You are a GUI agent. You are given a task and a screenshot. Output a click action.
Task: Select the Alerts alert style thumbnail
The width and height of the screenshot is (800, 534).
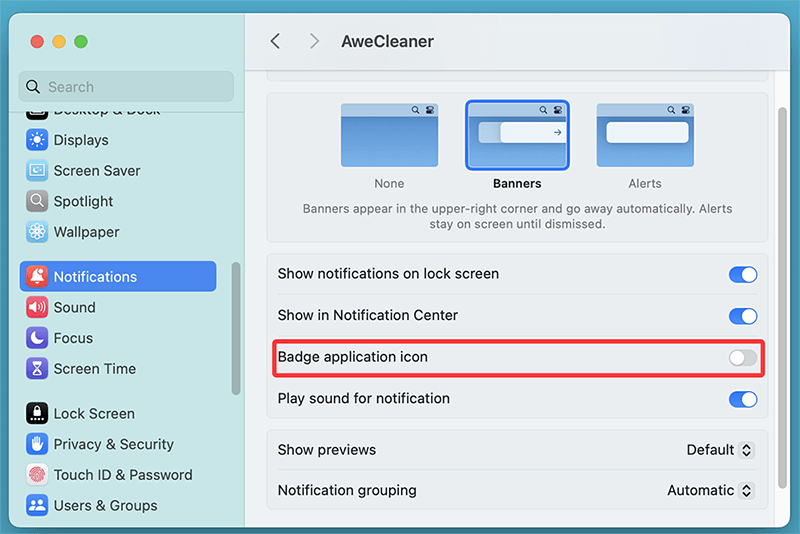pos(645,135)
